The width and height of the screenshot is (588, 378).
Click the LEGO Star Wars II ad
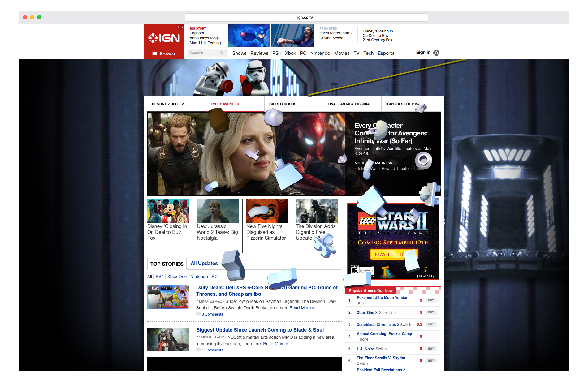393,241
